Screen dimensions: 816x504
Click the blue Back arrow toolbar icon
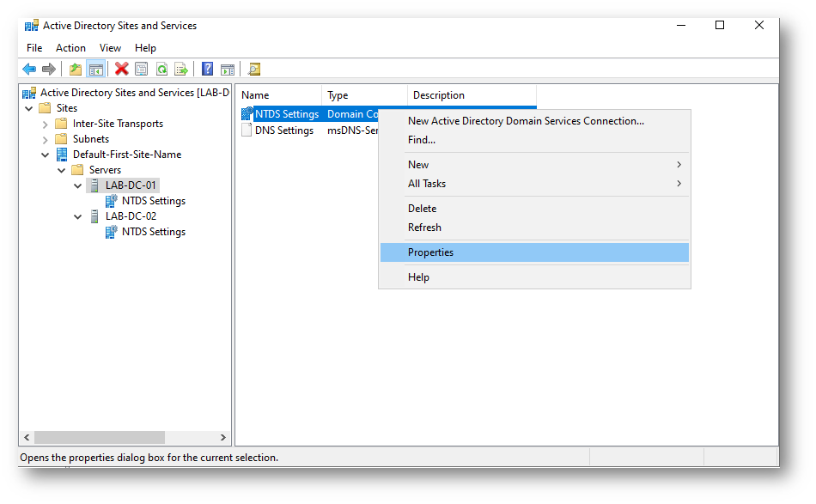[x=29, y=69]
